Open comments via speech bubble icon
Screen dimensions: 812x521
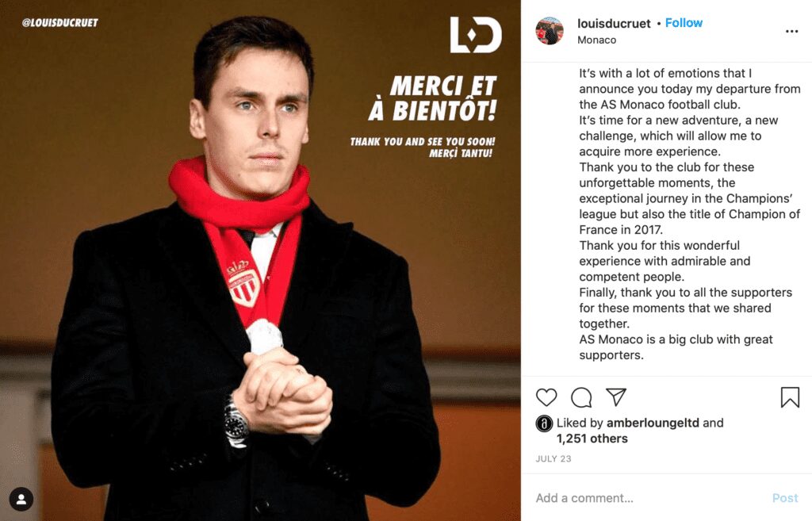pos(581,397)
